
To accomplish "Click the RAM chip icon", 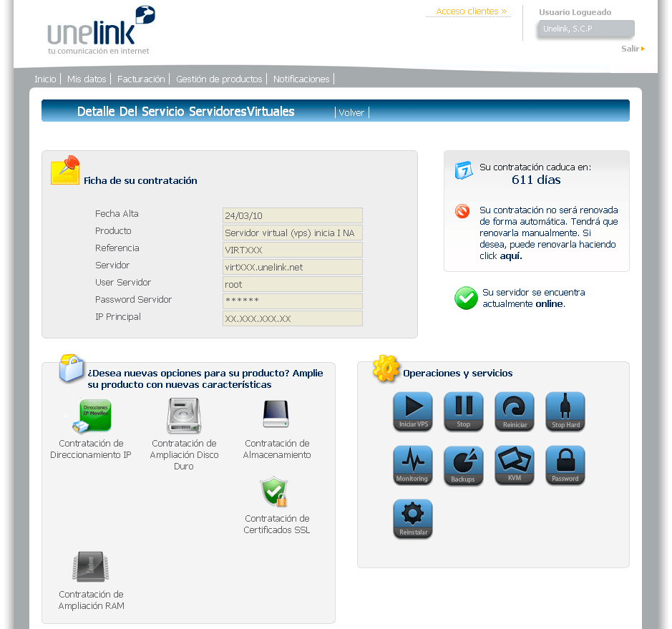I will coord(90,567).
